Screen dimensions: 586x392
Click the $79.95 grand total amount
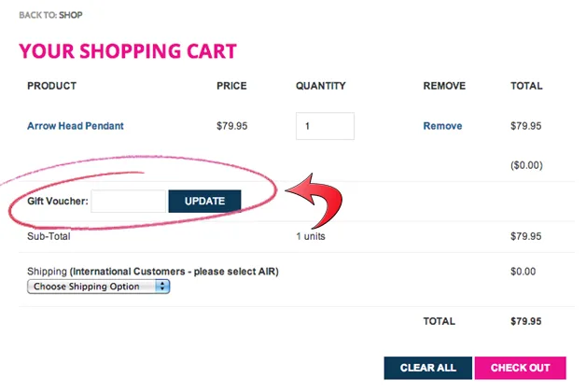[x=525, y=321]
